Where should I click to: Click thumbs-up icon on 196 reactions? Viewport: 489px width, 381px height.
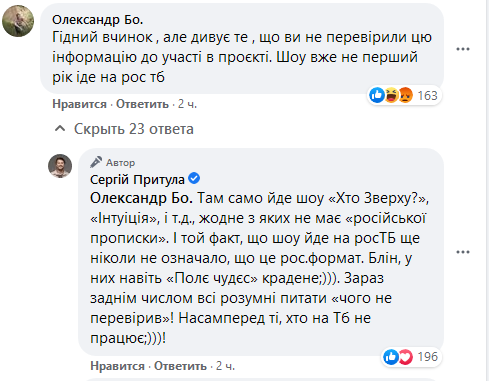[391, 357]
